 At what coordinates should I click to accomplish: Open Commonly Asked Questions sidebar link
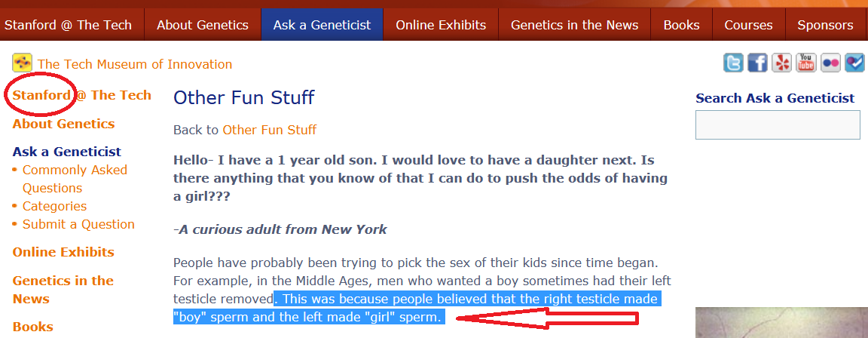pyautogui.click(x=75, y=179)
